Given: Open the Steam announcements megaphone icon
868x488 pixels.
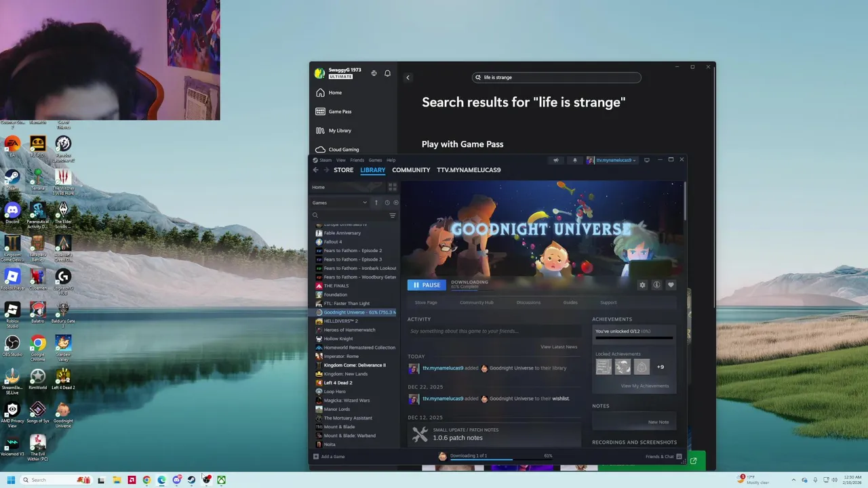Looking at the screenshot, I should [556, 161].
